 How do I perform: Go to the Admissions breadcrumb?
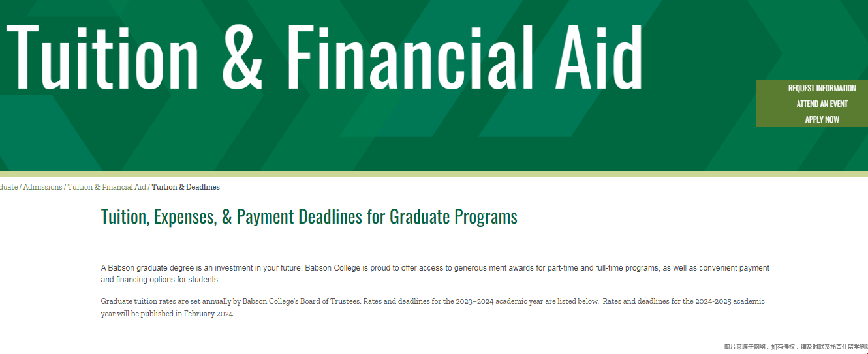tap(42, 187)
